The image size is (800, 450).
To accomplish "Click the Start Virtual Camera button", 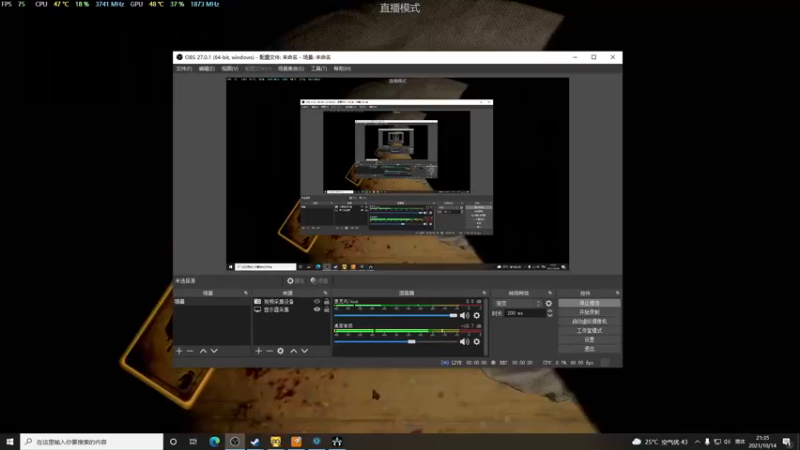I will coord(589,321).
